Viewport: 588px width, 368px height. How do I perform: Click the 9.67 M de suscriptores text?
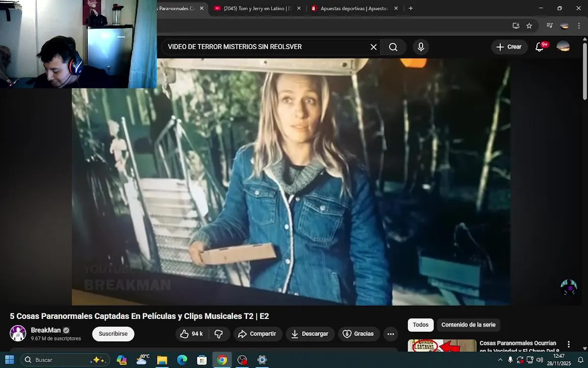click(x=56, y=338)
